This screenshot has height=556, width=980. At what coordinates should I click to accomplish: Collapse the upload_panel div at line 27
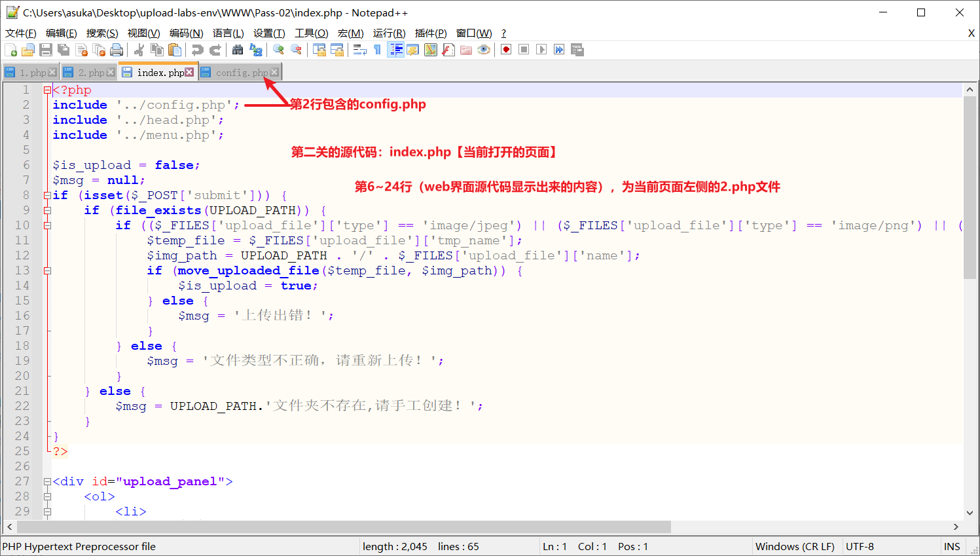click(47, 481)
